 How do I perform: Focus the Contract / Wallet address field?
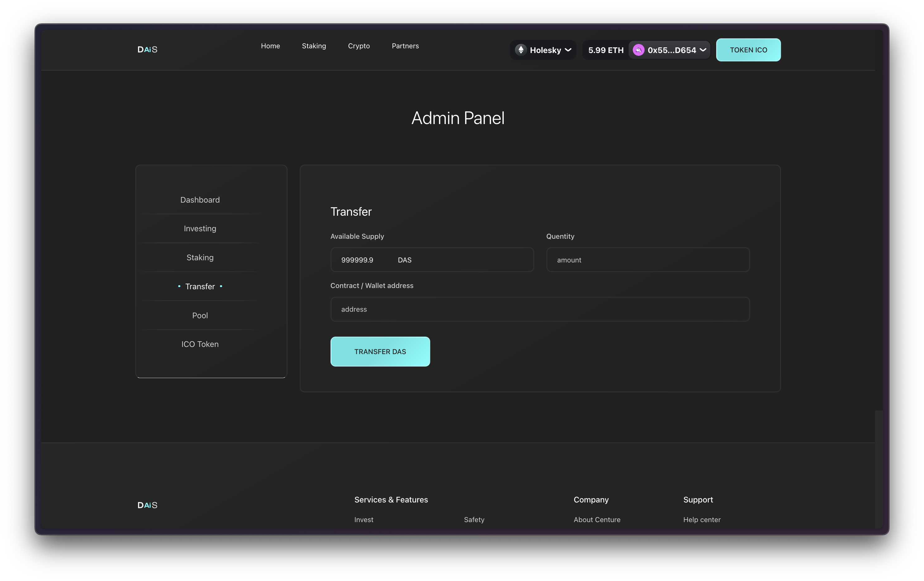pyautogui.click(x=540, y=309)
